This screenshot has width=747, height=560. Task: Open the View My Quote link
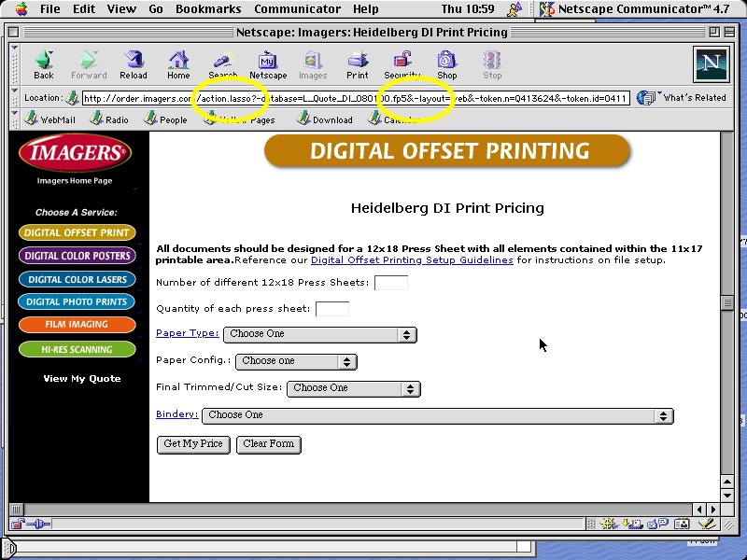click(x=82, y=379)
